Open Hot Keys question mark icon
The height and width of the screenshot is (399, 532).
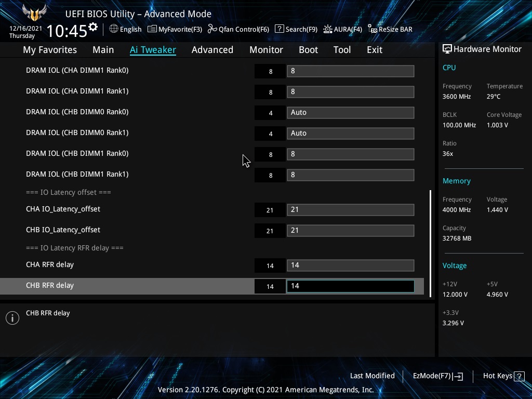tap(519, 376)
